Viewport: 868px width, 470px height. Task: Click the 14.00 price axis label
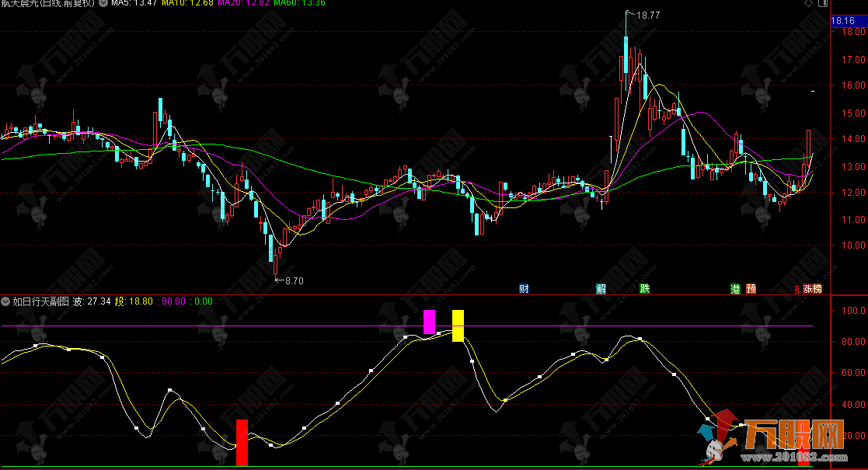coord(853,140)
